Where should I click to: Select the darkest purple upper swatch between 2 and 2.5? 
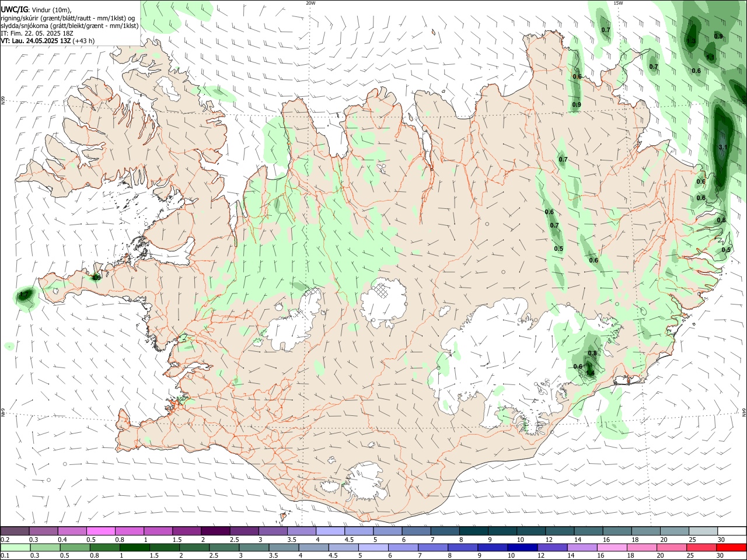[215, 531]
